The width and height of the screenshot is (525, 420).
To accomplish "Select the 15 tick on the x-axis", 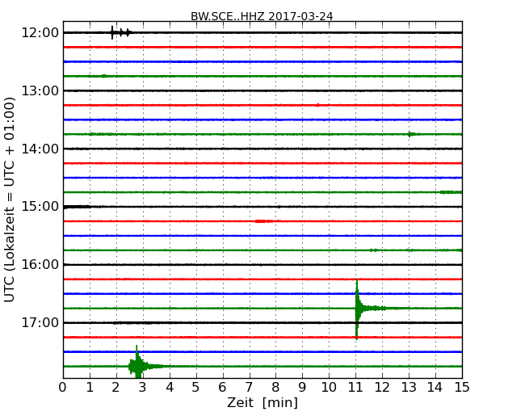I will [461, 388].
